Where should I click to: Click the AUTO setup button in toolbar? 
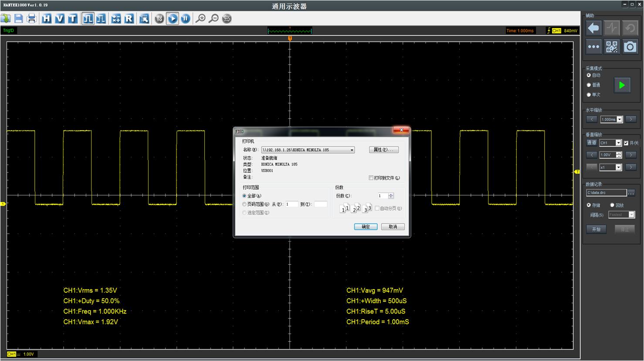coord(159,18)
